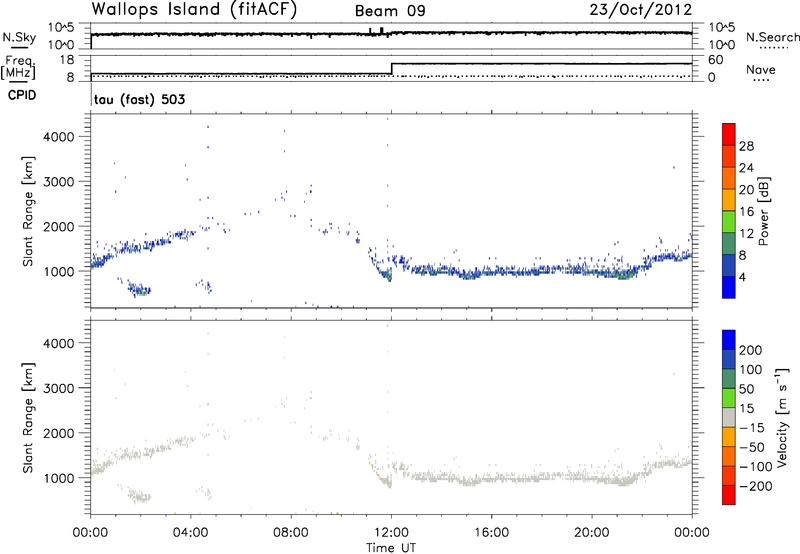Pick the light green 12–16 dB Power swatch
Screen dimensions: 800x554
[x=729, y=222]
